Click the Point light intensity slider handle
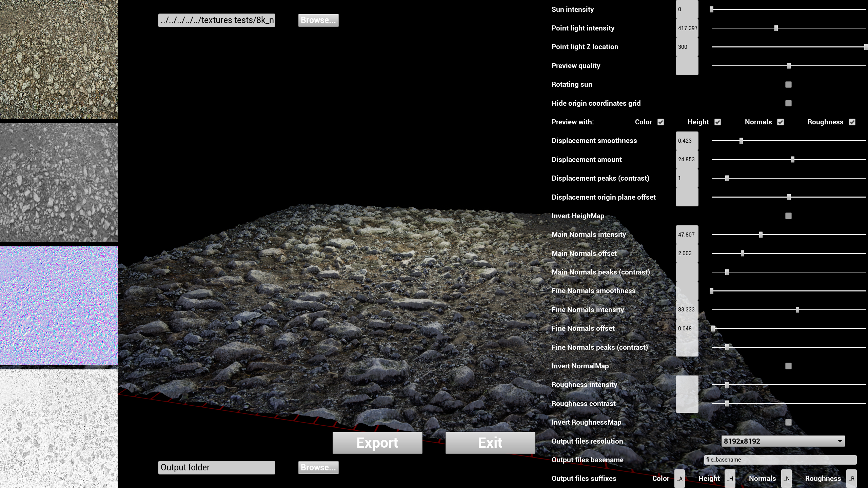This screenshot has width=868, height=488. click(x=776, y=28)
